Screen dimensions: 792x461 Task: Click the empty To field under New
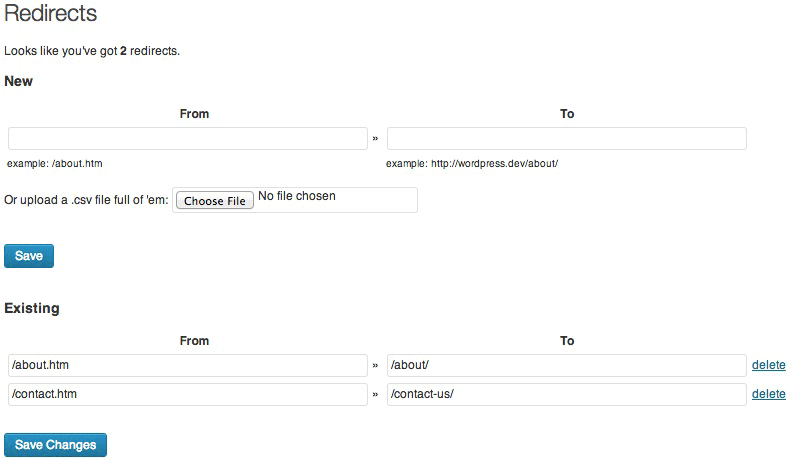(x=566, y=138)
